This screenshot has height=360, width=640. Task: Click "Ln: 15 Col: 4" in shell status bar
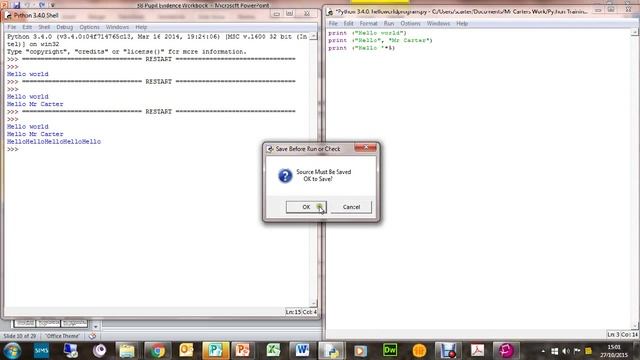tap(301, 312)
